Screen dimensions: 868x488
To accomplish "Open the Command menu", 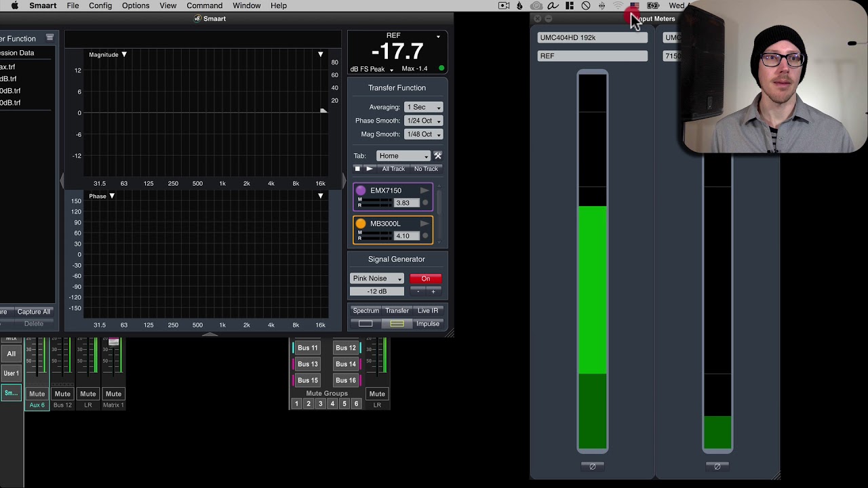I will pyautogui.click(x=204, y=5).
